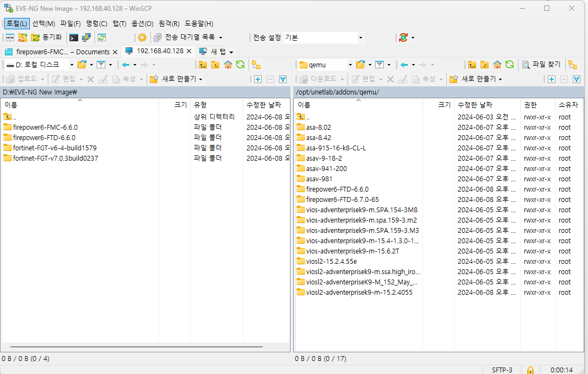Screen dimensions: 588x374
Task: Sort remote files by 권한 column
Action: coord(537,105)
